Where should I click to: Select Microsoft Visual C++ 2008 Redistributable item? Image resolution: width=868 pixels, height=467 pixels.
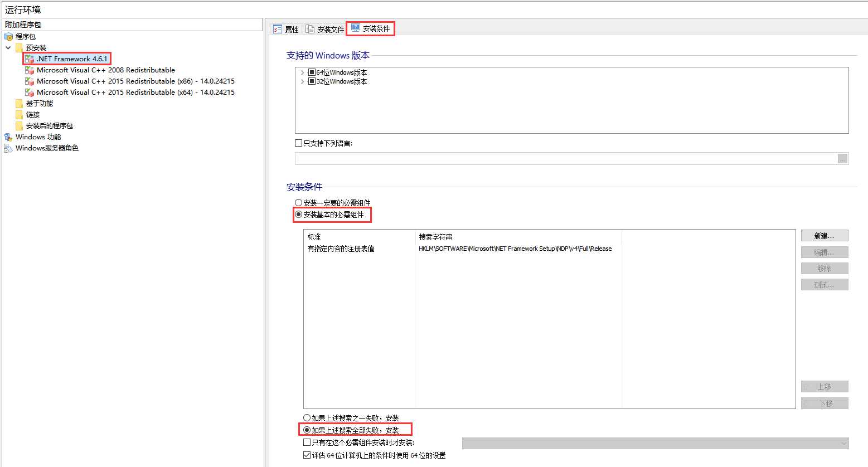tap(106, 70)
